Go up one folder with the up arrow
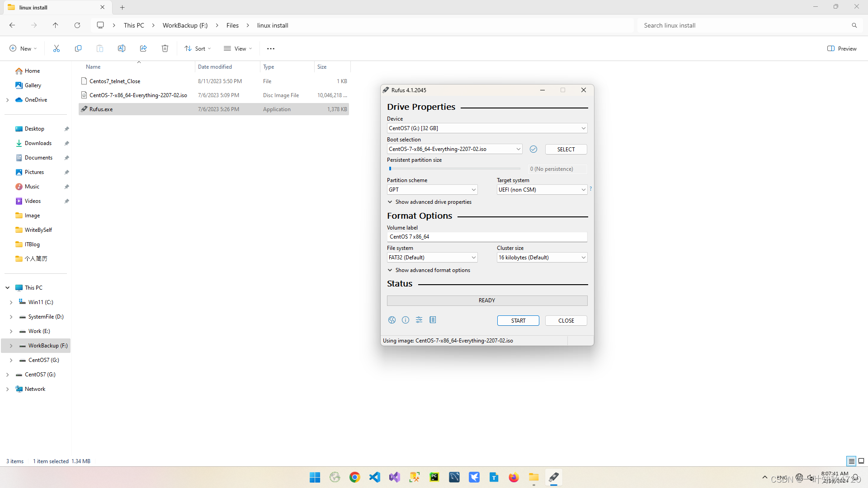Viewport: 868px width, 488px height. (56, 25)
